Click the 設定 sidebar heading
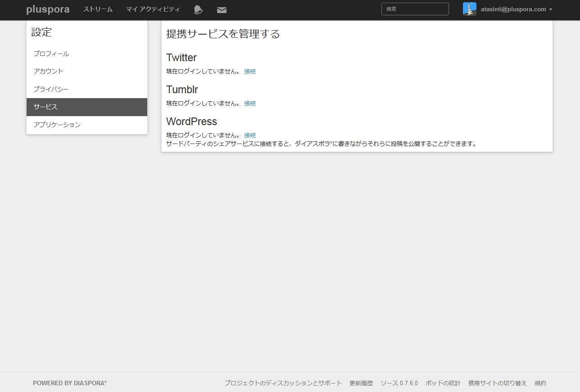Image resolution: width=580 pixels, height=392 pixels. [41, 32]
